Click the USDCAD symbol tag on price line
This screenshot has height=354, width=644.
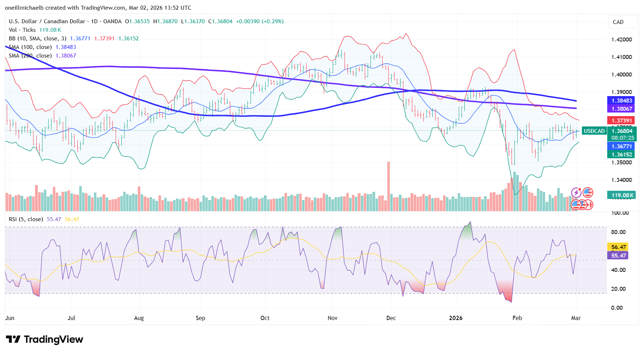[x=594, y=131]
